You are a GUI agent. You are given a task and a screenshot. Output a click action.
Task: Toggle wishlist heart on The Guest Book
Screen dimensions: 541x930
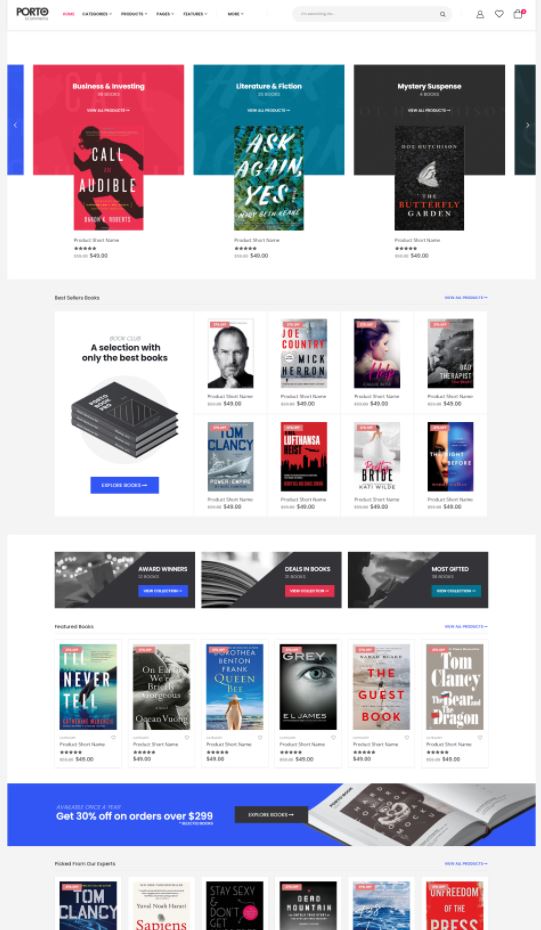pyautogui.click(x=407, y=738)
